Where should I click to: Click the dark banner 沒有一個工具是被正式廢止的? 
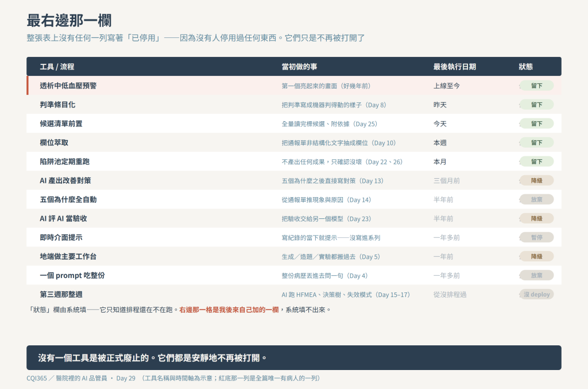coord(293,358)
